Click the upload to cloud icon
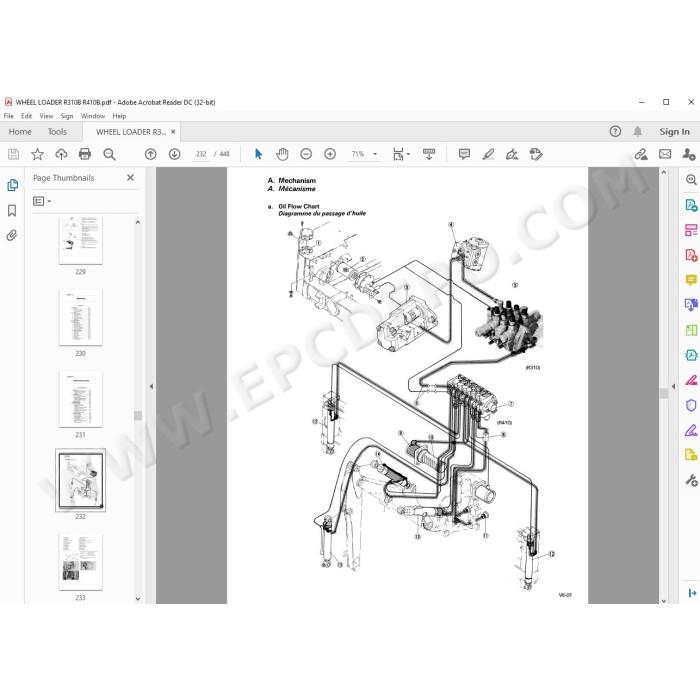700x700 pixels. 61,154
